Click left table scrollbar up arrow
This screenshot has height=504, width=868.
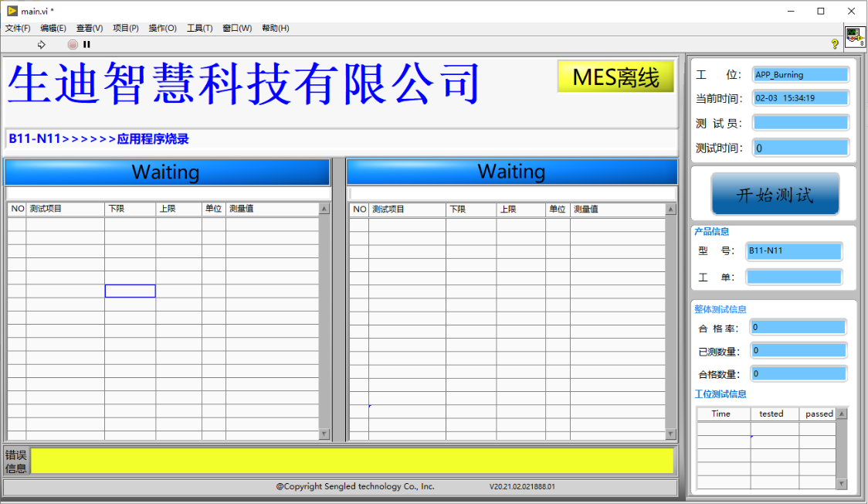click(324, 209)
